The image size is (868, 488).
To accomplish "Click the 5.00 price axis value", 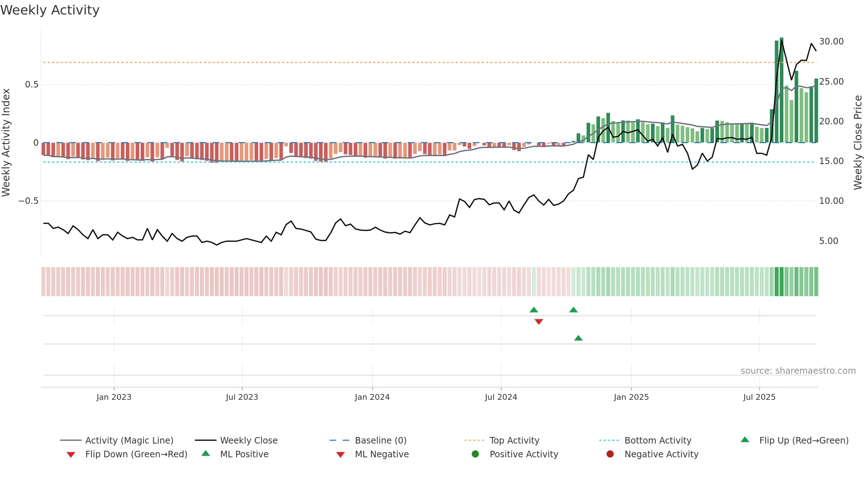I will click(x=829, y=241).
